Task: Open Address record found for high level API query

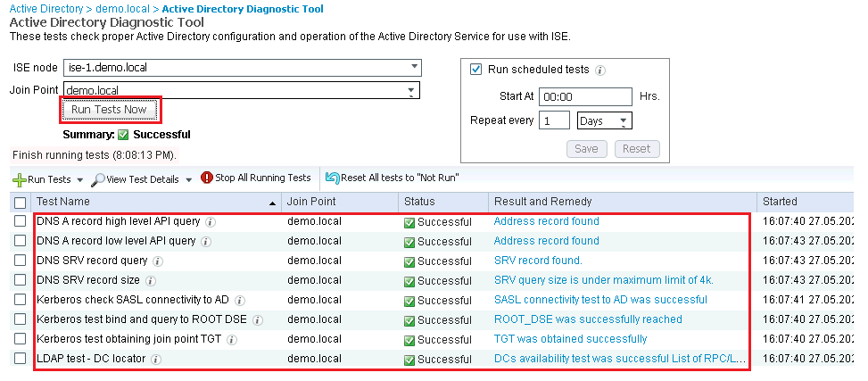Action: pyautogui.click(x=546, y=221)
